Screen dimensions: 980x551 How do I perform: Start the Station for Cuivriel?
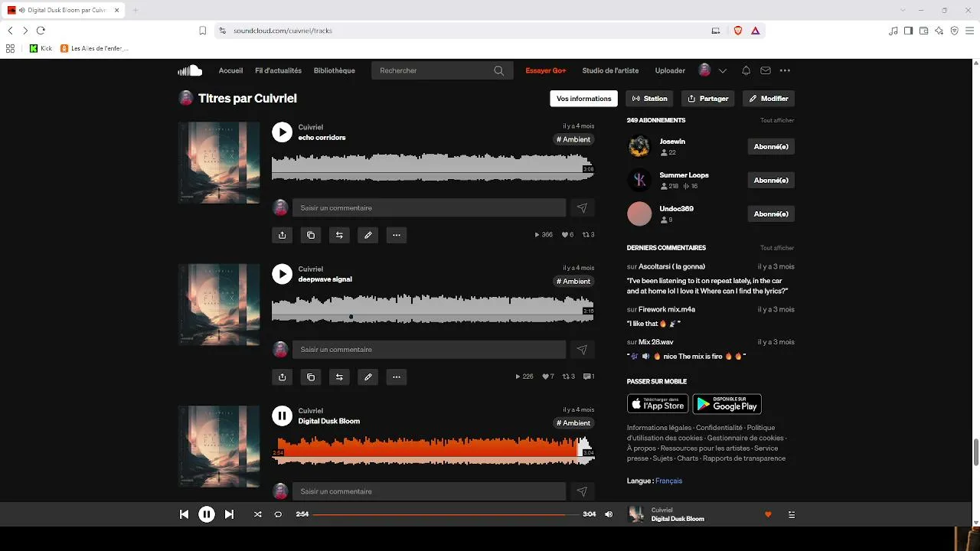649,99
